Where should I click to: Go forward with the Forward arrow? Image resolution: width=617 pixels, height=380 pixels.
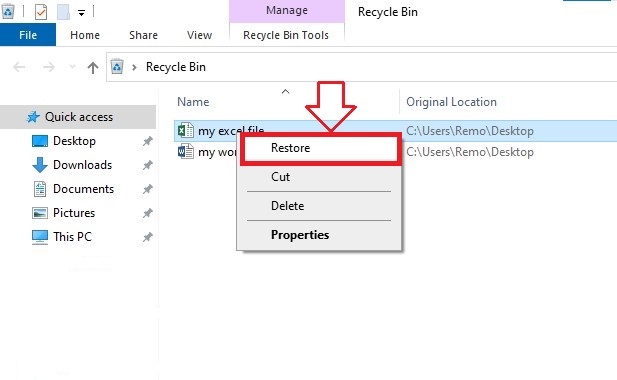(48, 67)
